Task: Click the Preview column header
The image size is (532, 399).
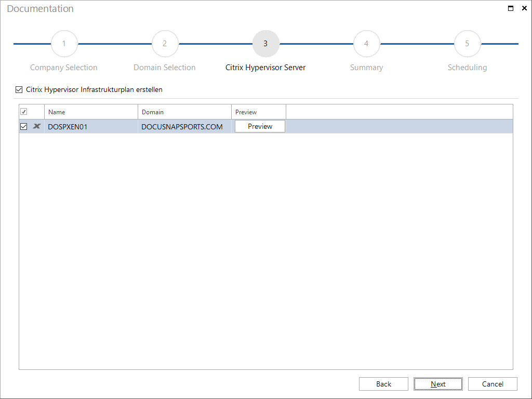Action: (259, 112)
